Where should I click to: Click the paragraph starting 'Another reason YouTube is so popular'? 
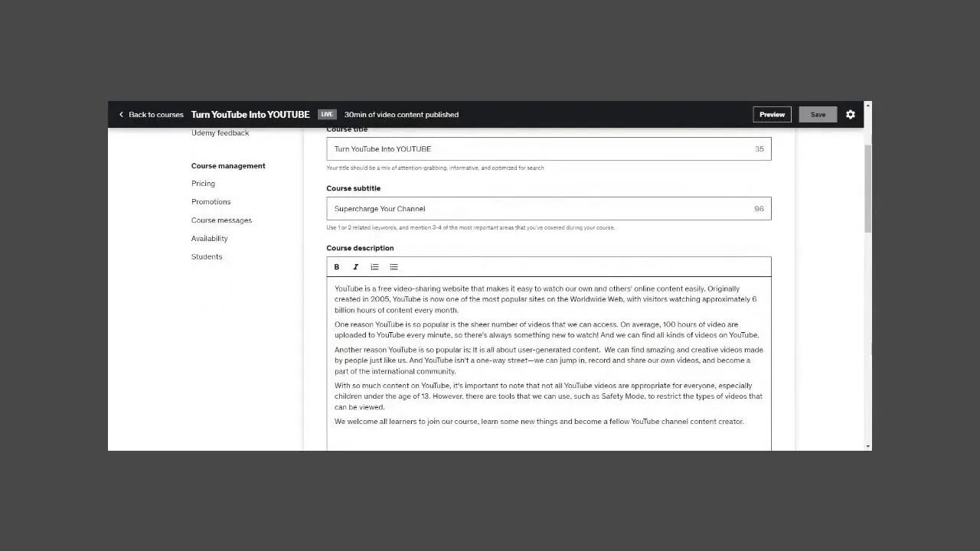[x=548, y=360]
